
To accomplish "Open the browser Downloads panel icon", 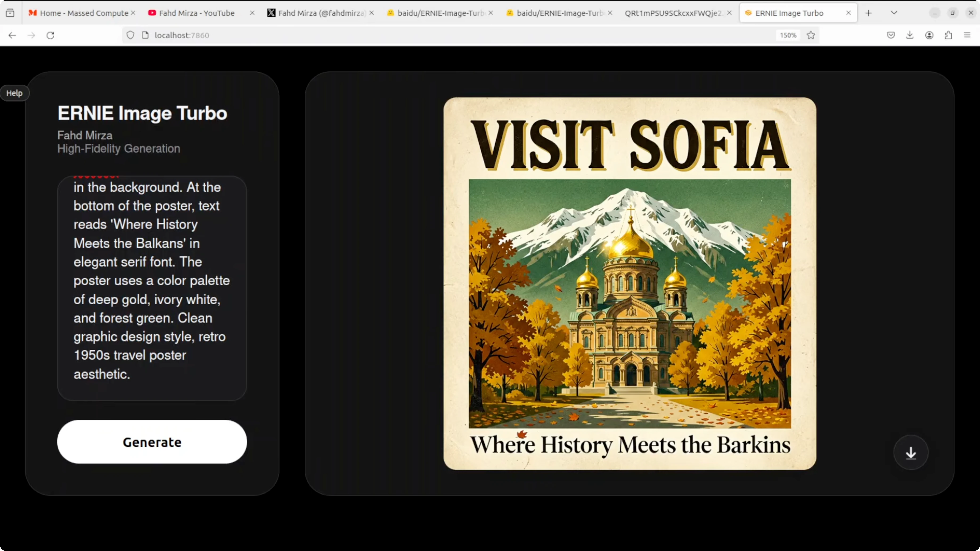I will pos(910,35).
